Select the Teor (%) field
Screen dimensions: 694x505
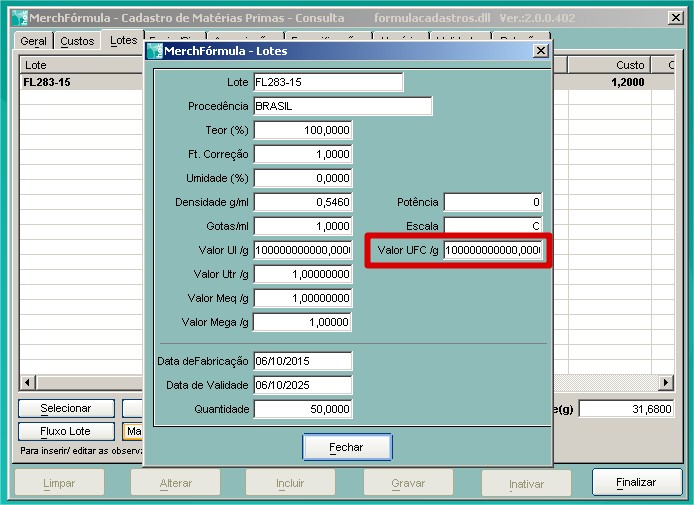(x=303, y=130)
